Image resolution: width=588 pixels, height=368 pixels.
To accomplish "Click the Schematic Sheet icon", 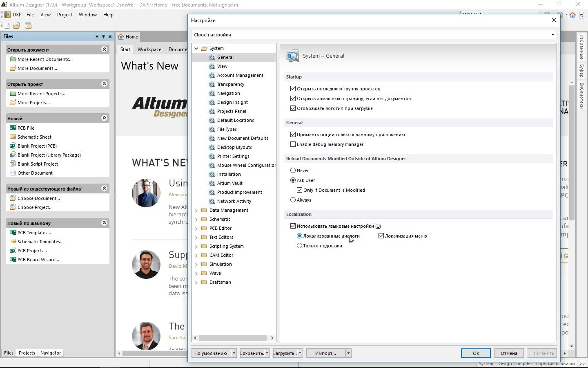I will click(13, 137).
